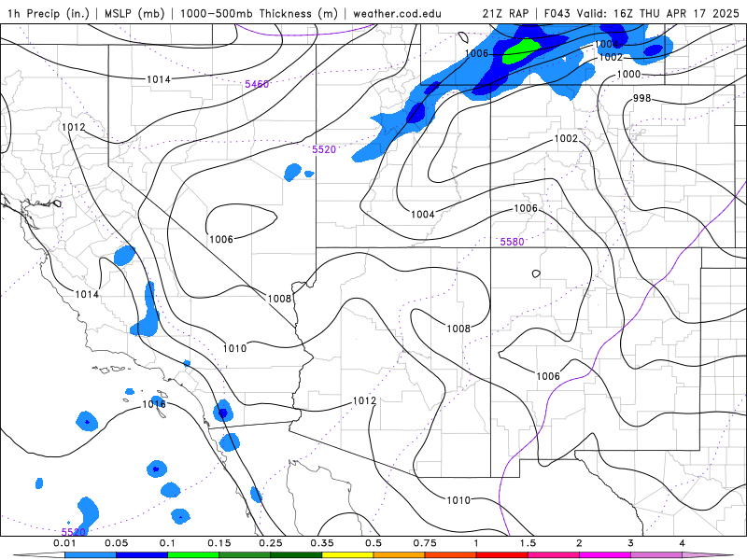Click the bright green 0.1 legend swatch

(x=193, y=555)
